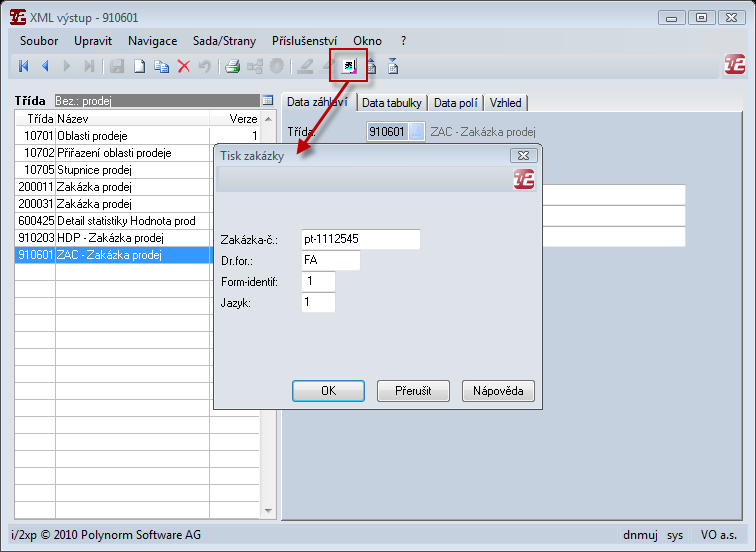The width and height of the screenshot is (756, 552).
Task: Click the Verze column header
Action: (x=234, y=119)
